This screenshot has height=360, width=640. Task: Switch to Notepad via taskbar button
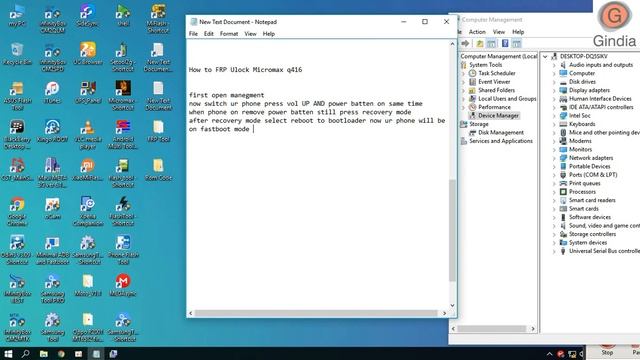pyautogui.click(x=96, y=353)
